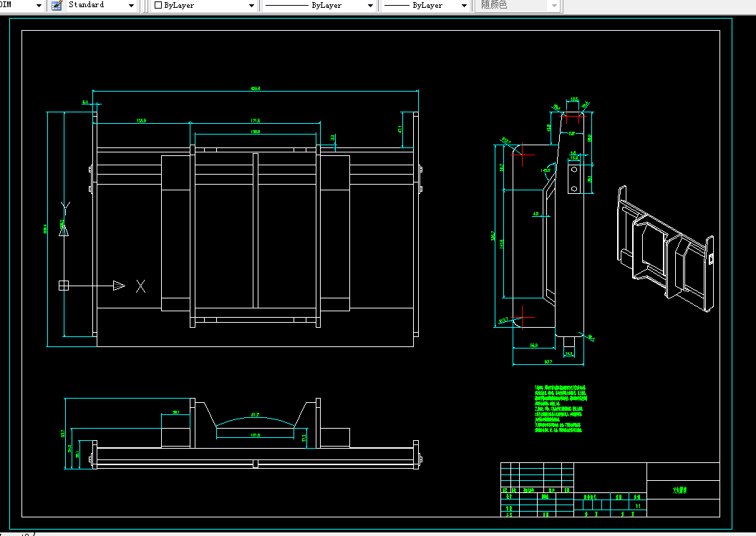Screen dimensions: 756x536
Task: Pick the isometric 3D view of the part
Action: click(x=665, y=249)
